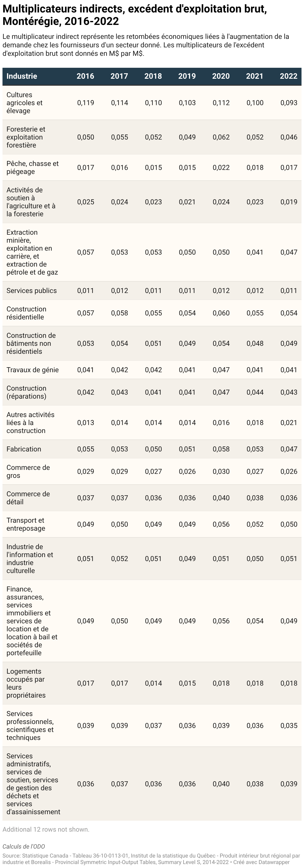Select the Fabrication row label
304x868 pixels.
pos(24,449)
